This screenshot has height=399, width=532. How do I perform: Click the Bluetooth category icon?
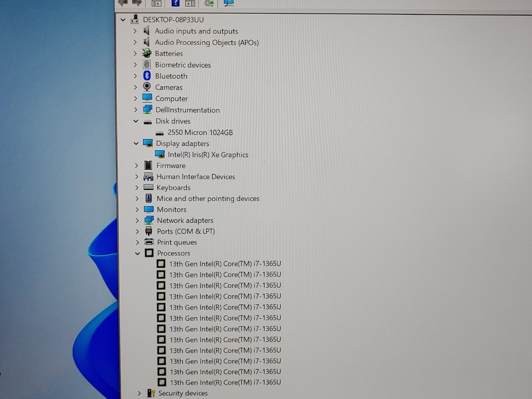tap(147, 76)
